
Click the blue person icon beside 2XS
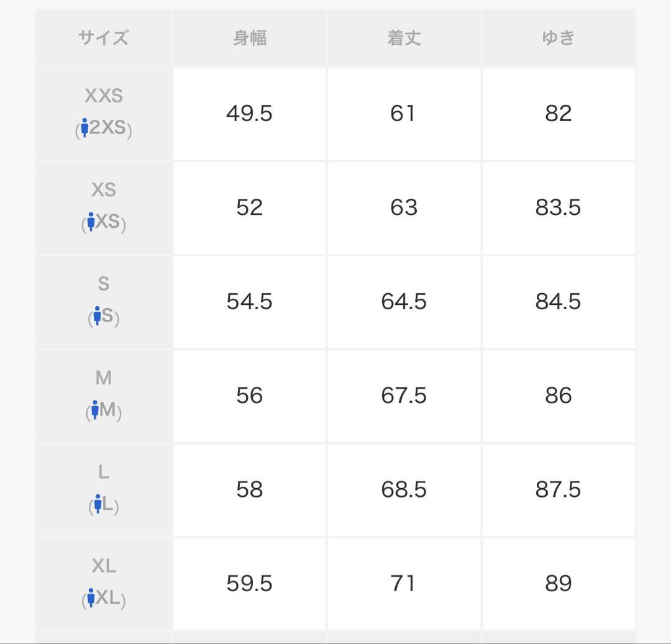coord(84,127)
